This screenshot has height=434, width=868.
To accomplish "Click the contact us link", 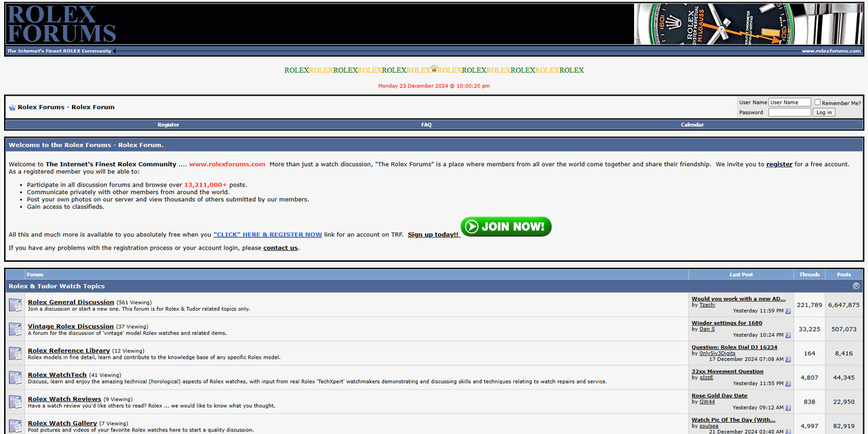I will [280, 248].
